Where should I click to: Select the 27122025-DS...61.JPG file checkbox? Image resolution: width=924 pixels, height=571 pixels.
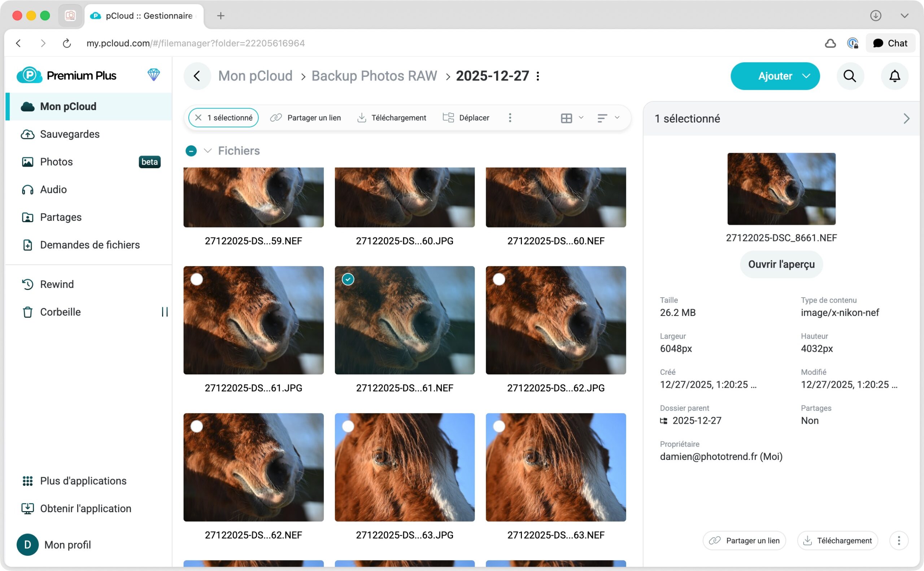click(x=196, y=279)
